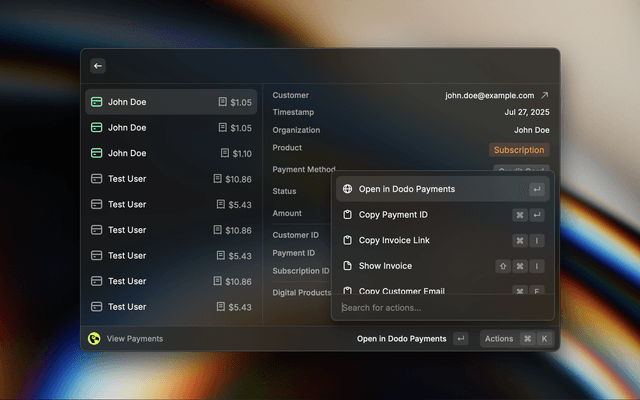This screenshot has height=400, width=640.
Task: Click invoice icon next to $1.10
Action: [224, 153]
